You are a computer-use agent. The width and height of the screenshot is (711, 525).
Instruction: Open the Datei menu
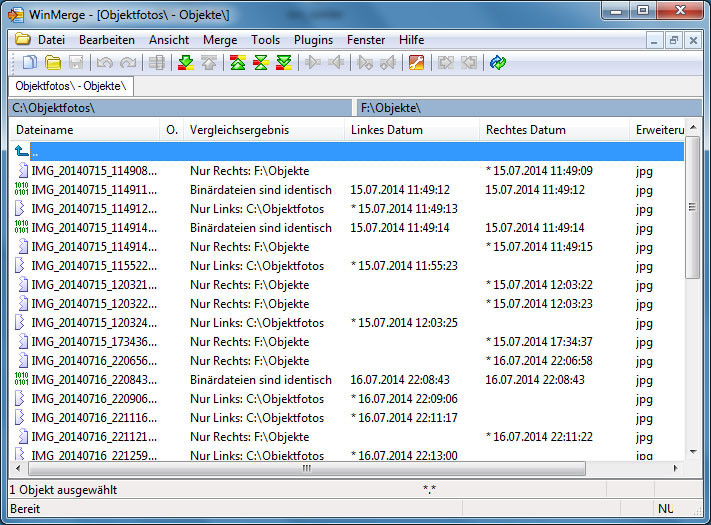click(x=51, y=40)
